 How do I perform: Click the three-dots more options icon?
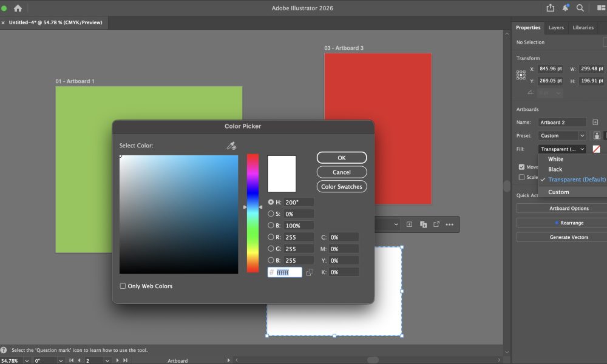[x=449, y=224]
